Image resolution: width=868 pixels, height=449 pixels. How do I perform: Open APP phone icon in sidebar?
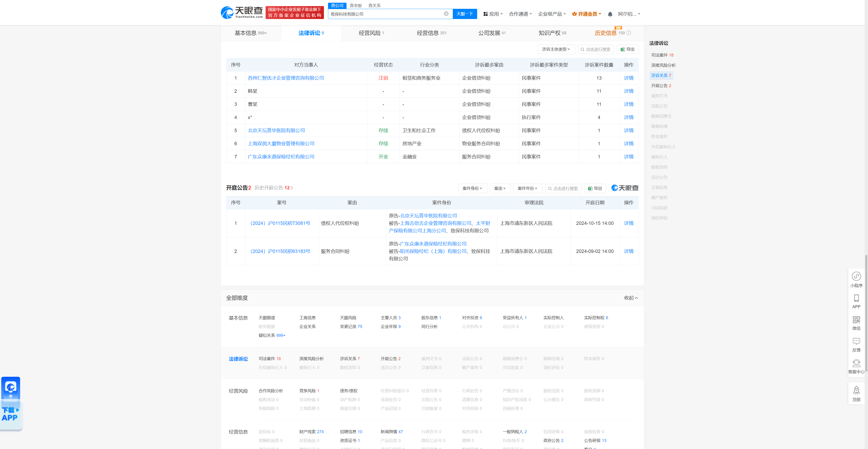tap(856, 298)
